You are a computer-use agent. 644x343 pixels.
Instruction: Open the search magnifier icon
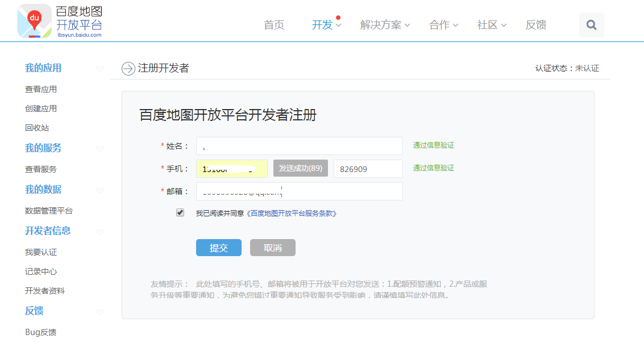pos(592,25)
